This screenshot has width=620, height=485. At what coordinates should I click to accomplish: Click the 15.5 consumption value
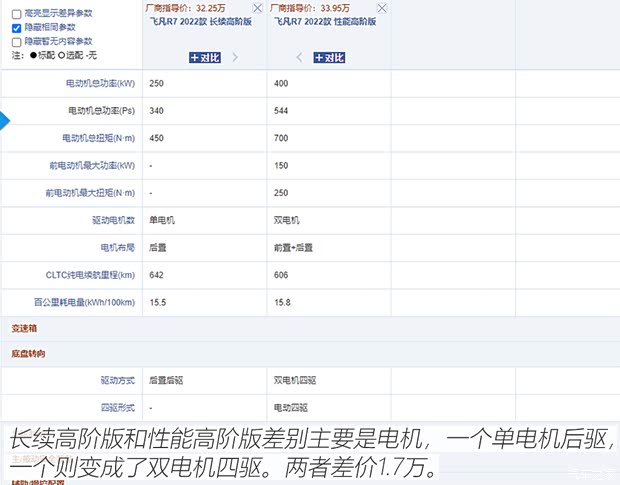(158, 302)
